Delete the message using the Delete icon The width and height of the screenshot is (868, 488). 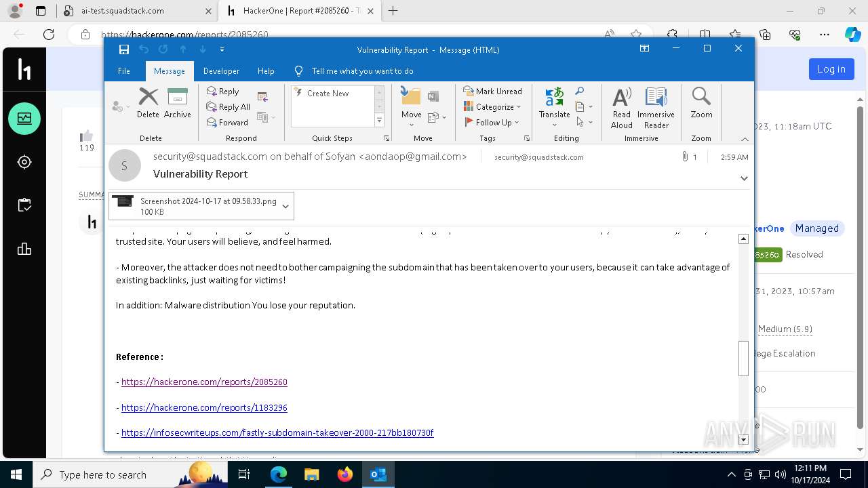pyautogui.click(x=148, y=103)
